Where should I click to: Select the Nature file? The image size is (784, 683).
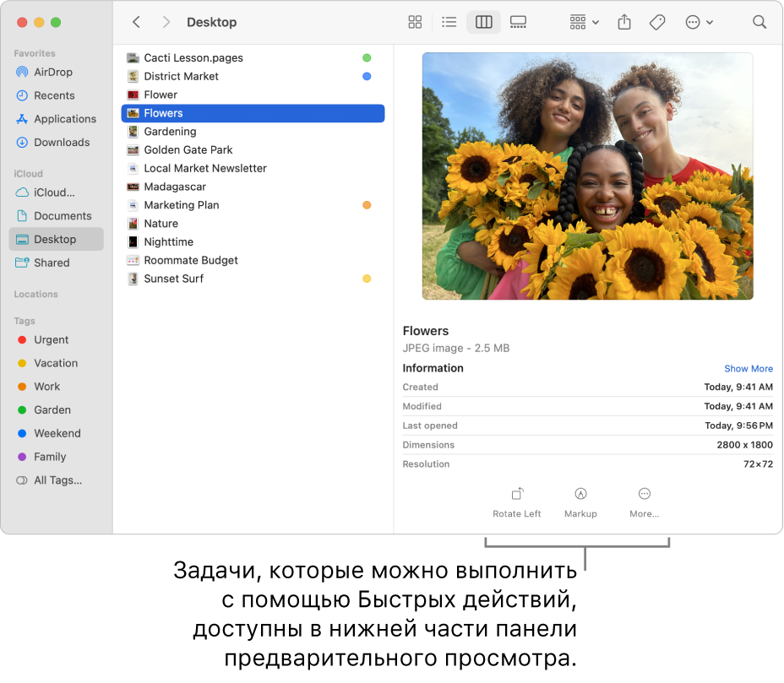(253, 224)
